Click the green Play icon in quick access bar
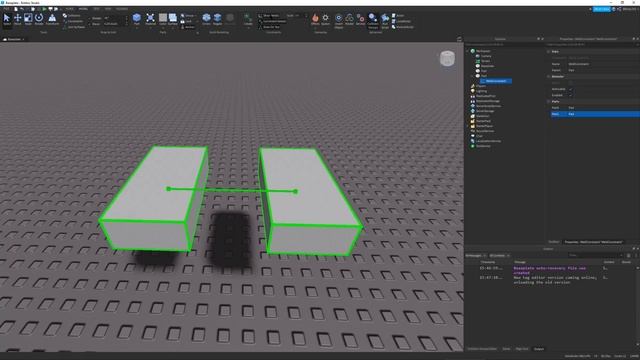The height and width of the screenshot is (360, 640). pyautogui.click(x=44, y=9)
